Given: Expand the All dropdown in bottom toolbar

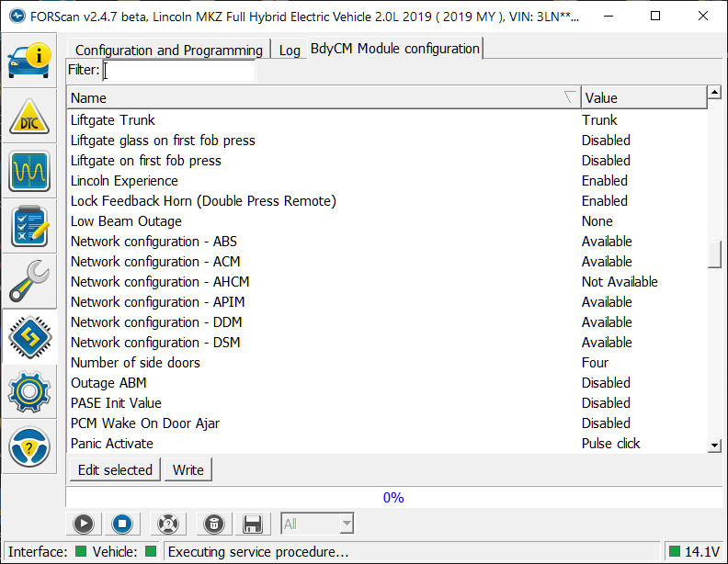Looking at the screenshot, I should (x=317, y=524).
